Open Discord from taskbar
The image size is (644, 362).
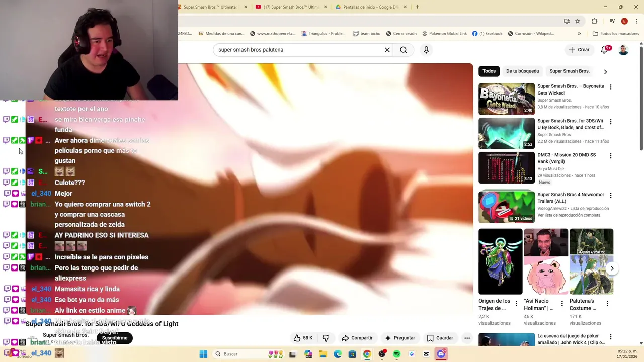coord(441,354)
